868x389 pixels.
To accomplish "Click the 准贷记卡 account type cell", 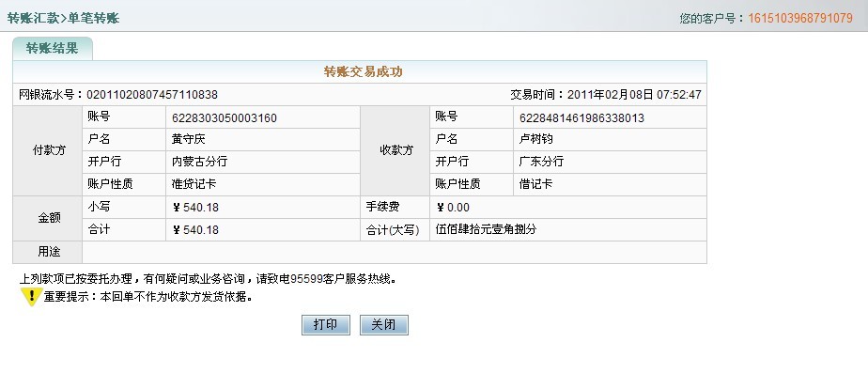I will pos(194,184).
